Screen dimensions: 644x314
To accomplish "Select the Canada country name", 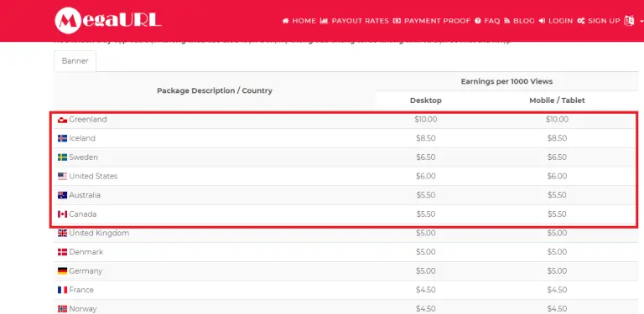I will (83, 214).
